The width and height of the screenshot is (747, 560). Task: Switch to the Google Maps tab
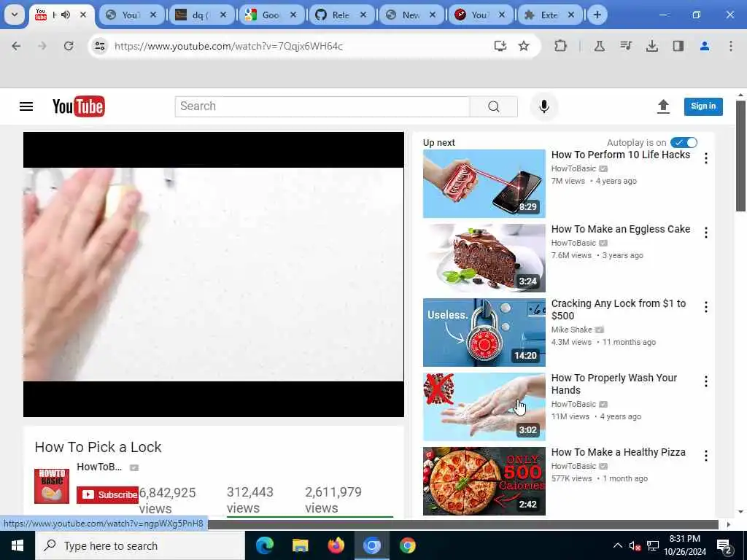(x=271, y=15)
